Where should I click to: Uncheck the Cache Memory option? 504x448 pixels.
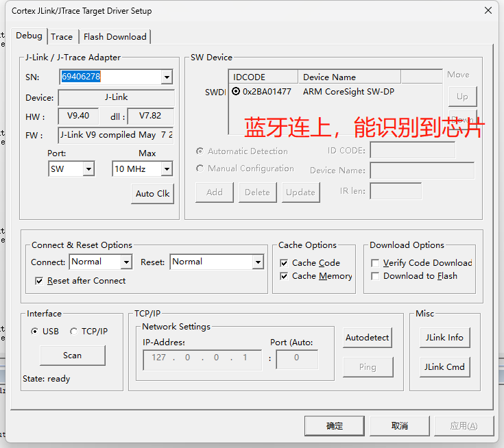click(x=285, y=276)
